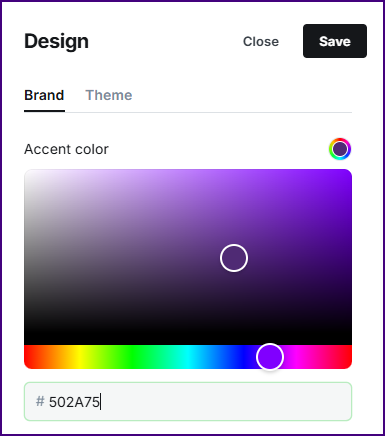Pick pure blue on the hue strip
This screenshot has width=385, height=436.
[243, 357]
